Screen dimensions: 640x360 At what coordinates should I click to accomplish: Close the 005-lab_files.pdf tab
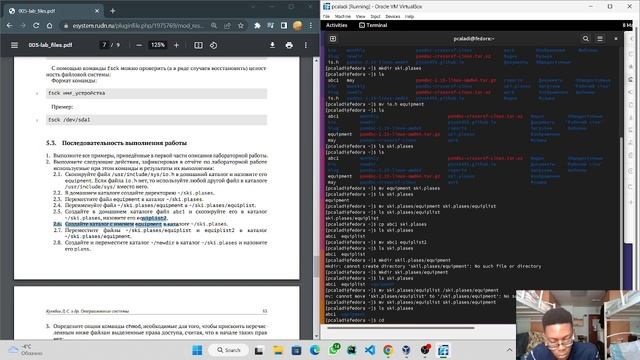97,11
